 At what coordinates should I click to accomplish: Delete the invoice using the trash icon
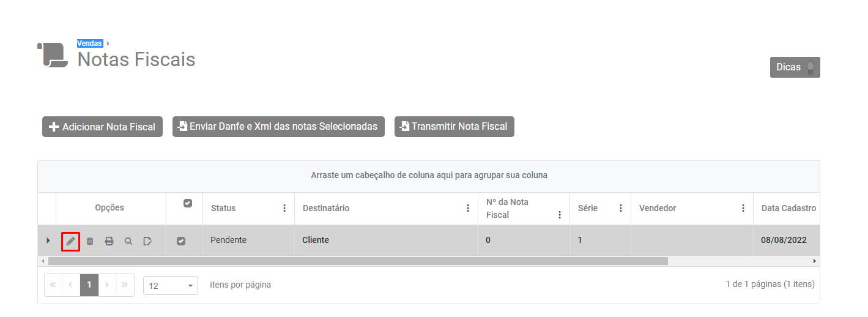[90, 241]
